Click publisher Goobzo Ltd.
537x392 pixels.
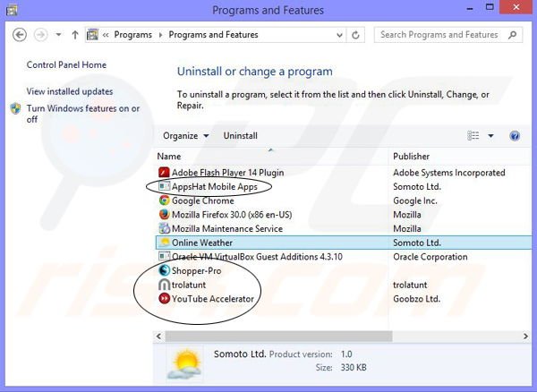pyautogui.click(x=416, y=299)
